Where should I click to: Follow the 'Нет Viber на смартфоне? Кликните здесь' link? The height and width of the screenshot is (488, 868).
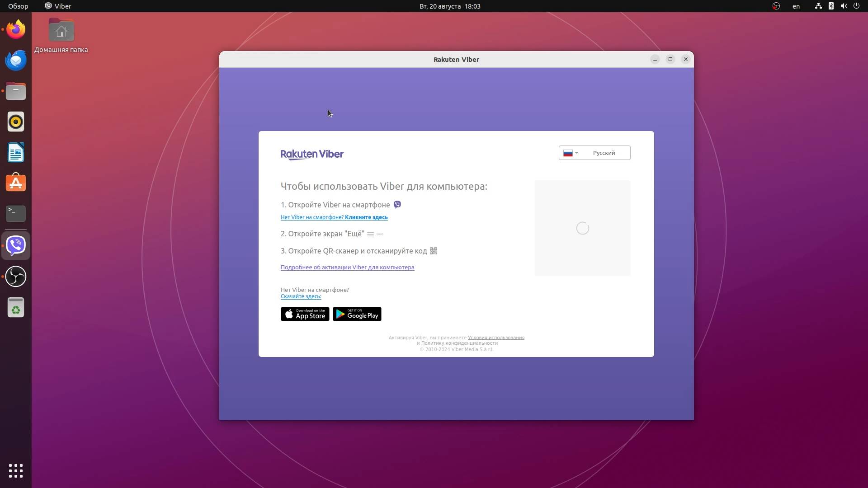(334, 217)
